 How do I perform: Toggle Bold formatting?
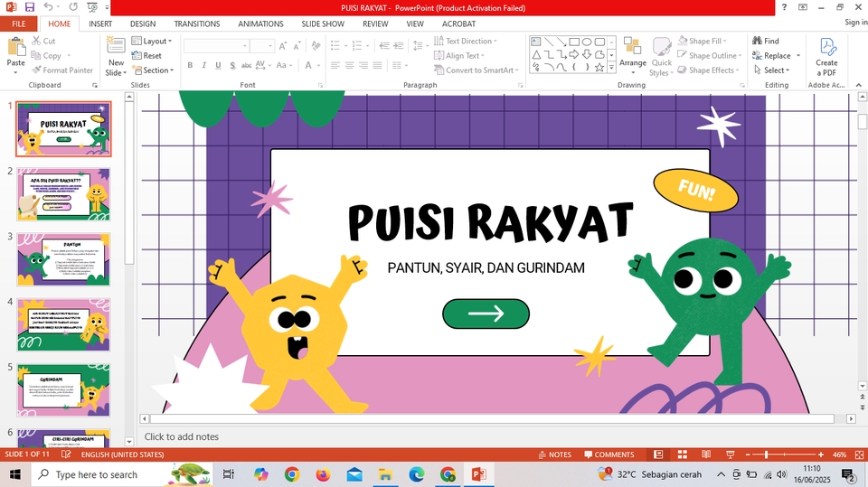tap(190, 65)
